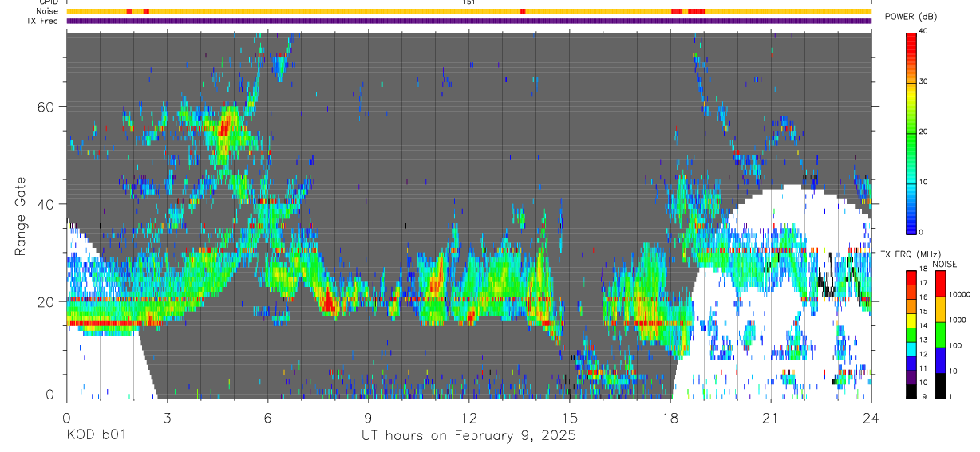This screenshot has height=452, width=980.
Task: Click the noise color scale bar
Action: pos(939,335)
